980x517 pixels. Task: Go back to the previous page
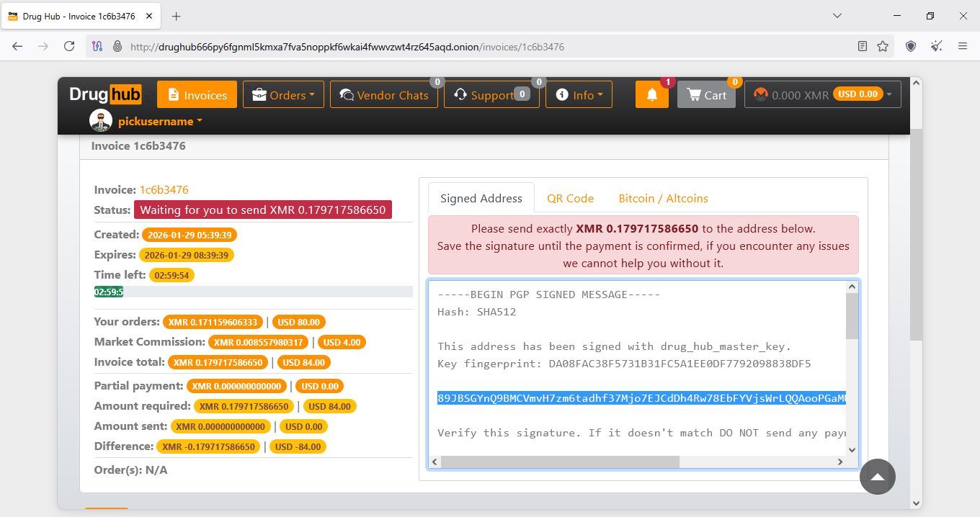(17, 46)
